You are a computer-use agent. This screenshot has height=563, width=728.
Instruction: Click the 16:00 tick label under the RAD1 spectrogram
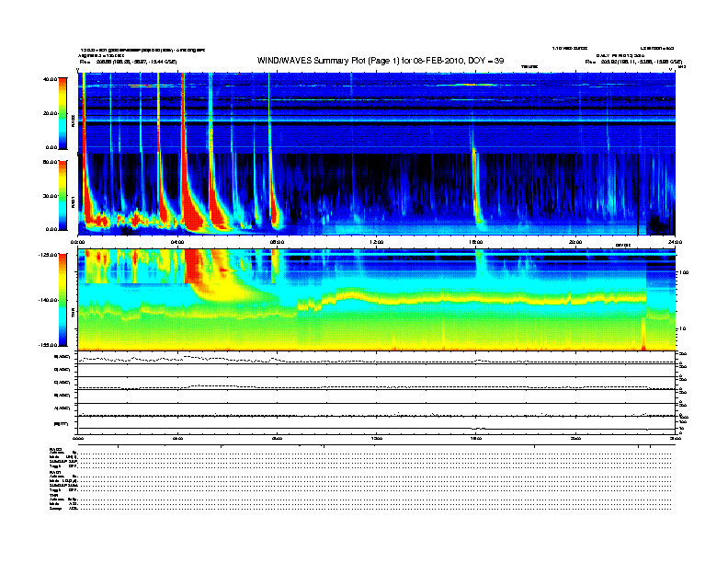click(476, 242)
